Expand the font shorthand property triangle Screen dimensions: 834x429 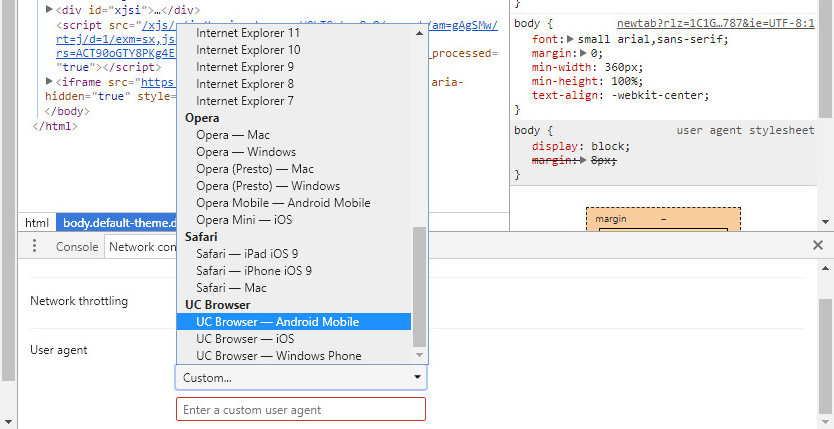click(x=571, y=39)
